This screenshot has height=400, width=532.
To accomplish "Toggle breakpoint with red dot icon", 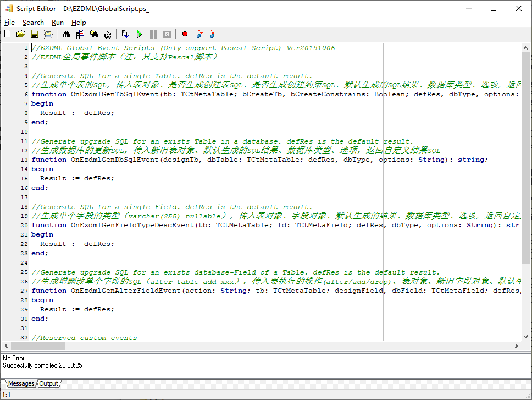I will pos(185,34).
